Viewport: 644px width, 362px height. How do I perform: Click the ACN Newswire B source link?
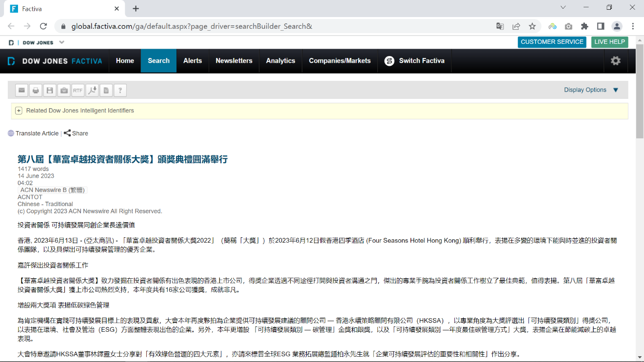(53, 190)
